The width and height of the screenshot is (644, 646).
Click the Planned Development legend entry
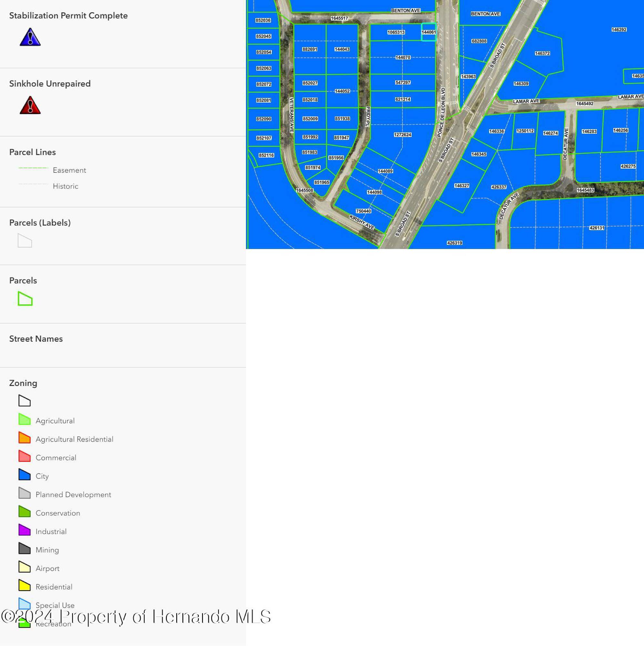73,495
